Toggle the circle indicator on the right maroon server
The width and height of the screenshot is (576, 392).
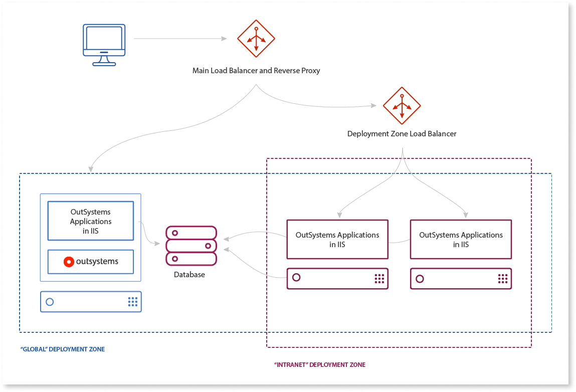[x=420, y=279]
